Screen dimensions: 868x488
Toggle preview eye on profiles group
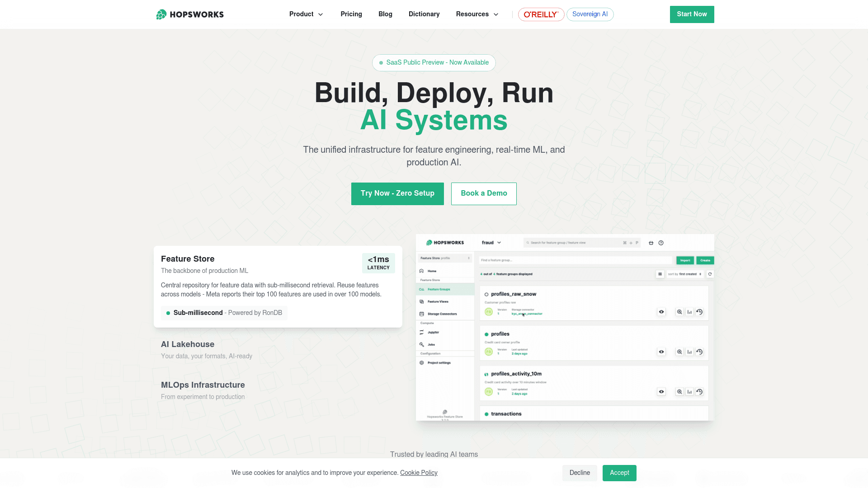click(661, 352)
